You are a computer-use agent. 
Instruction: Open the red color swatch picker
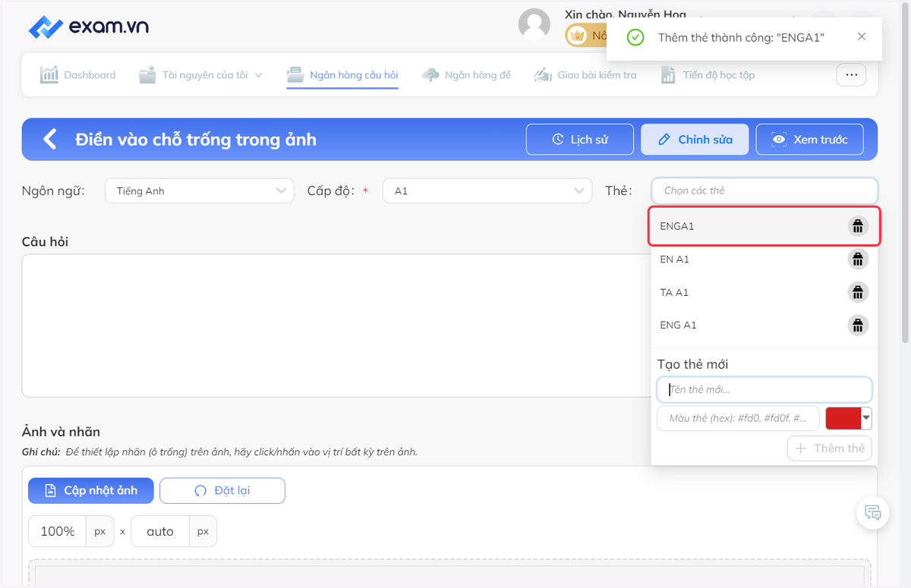coord(848,419)
